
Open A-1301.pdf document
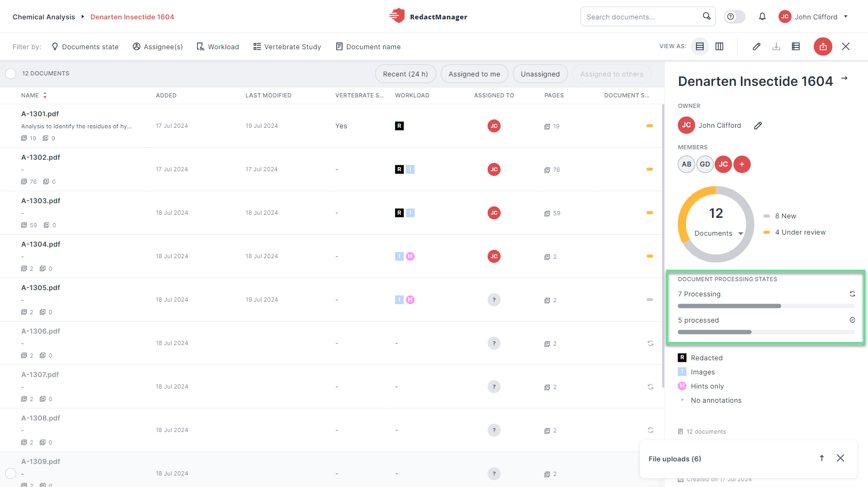[x=40, y=114]
